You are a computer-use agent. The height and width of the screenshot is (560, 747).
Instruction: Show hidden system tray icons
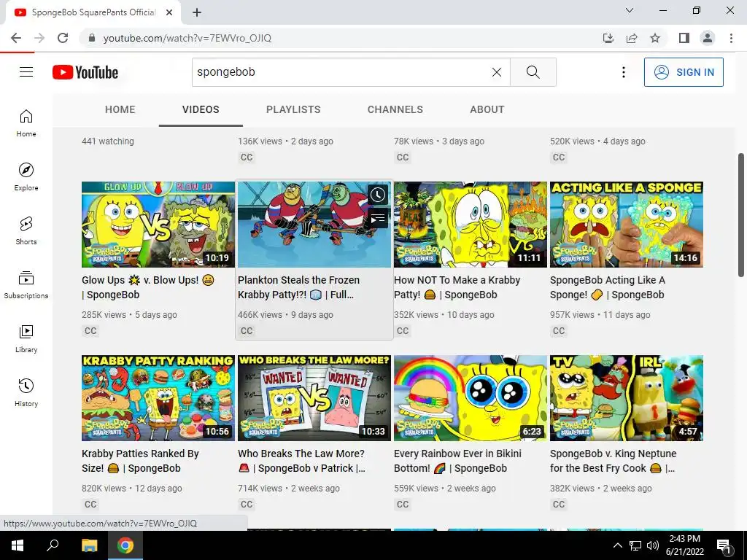(x=617, y=545)
